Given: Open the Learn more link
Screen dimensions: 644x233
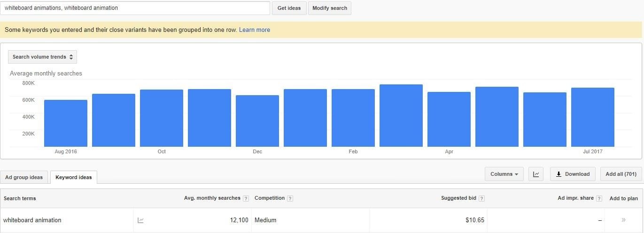Looking at the screenshot, I should (254, 30).
